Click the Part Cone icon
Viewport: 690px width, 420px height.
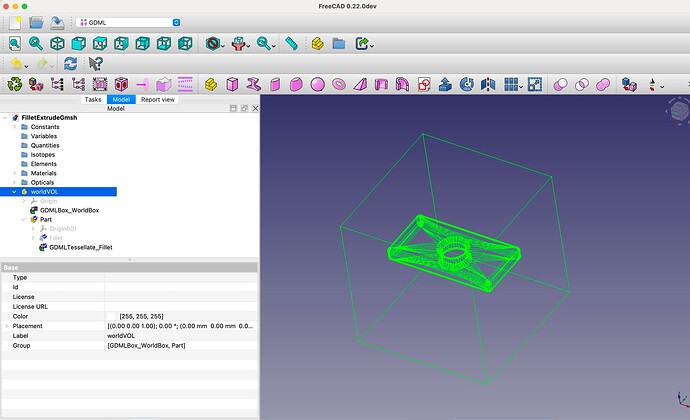click(360, 84)
